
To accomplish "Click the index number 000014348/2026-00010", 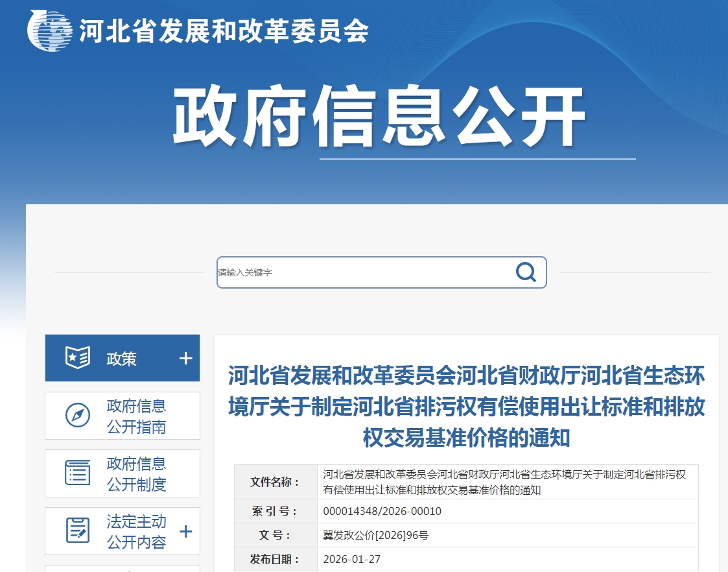I will coord(382,511).
